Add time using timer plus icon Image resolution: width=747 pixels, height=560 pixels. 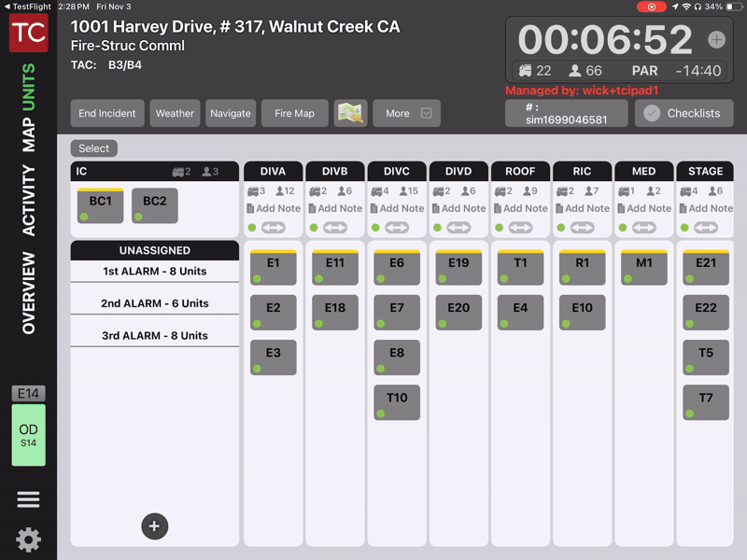[x=716, y=40]
